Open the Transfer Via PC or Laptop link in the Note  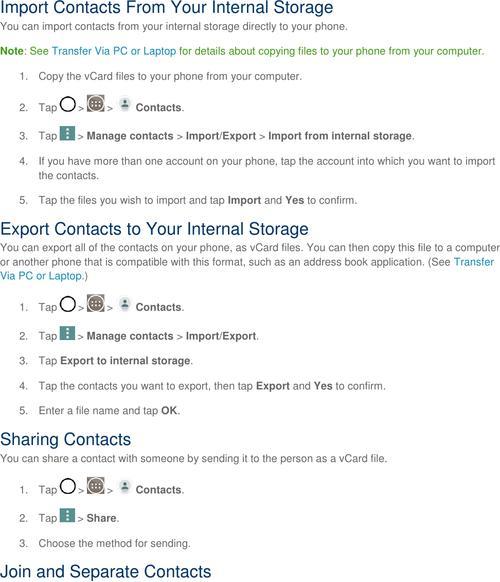(114, 51)
